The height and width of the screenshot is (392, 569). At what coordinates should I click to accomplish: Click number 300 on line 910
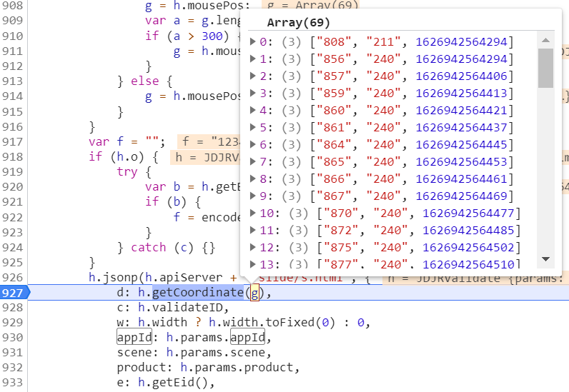[212, 36]
